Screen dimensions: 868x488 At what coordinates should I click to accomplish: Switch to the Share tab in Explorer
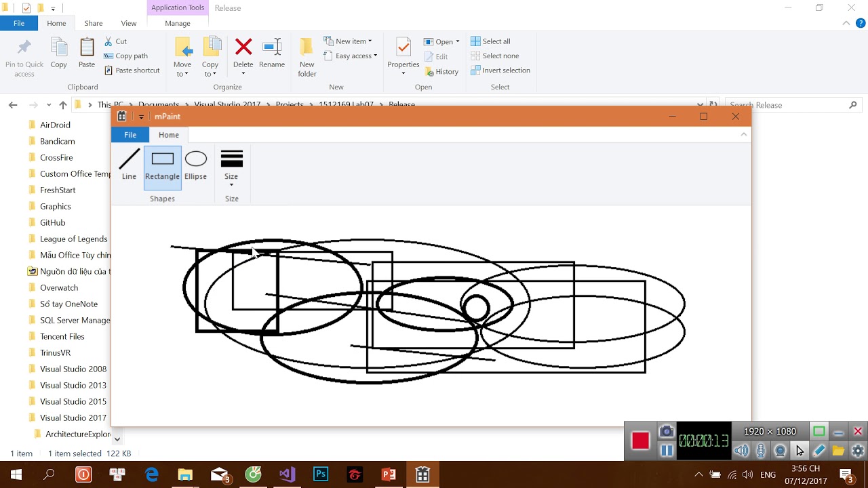pos(94,23)
